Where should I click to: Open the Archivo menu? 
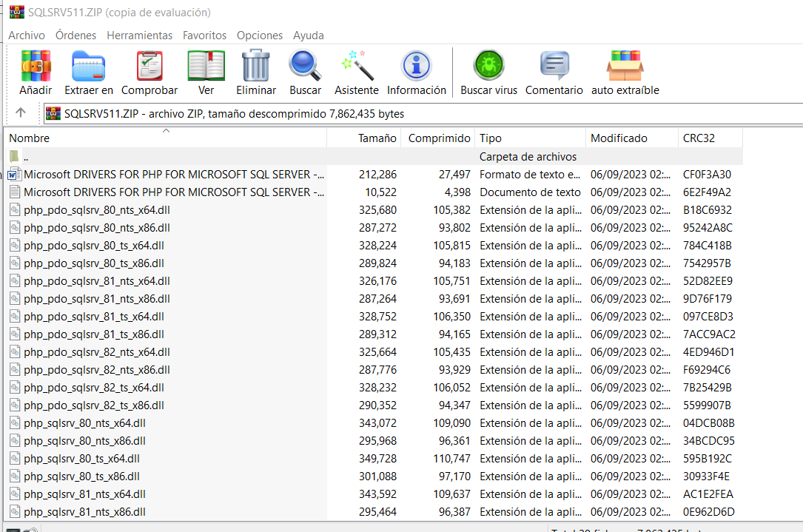tap(26, 35)
